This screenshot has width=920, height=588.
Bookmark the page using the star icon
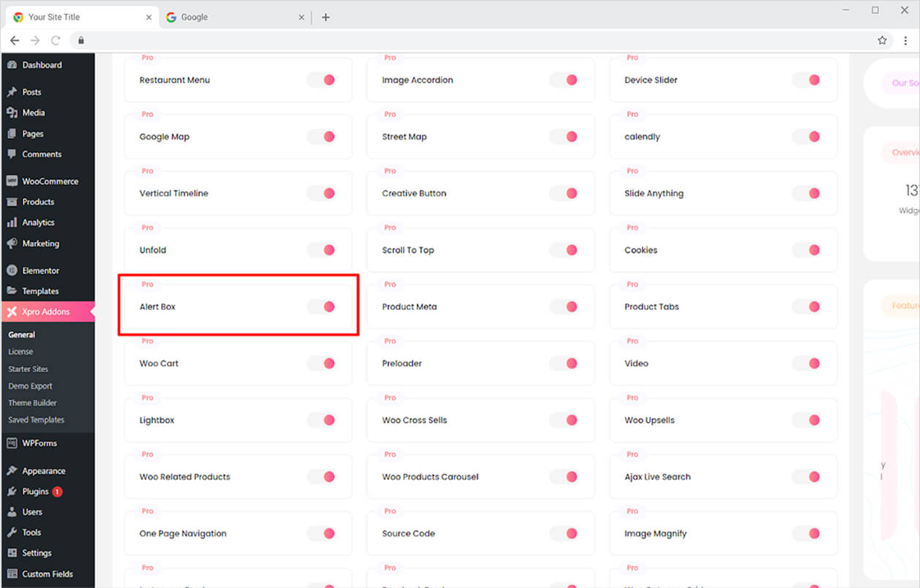882,41
